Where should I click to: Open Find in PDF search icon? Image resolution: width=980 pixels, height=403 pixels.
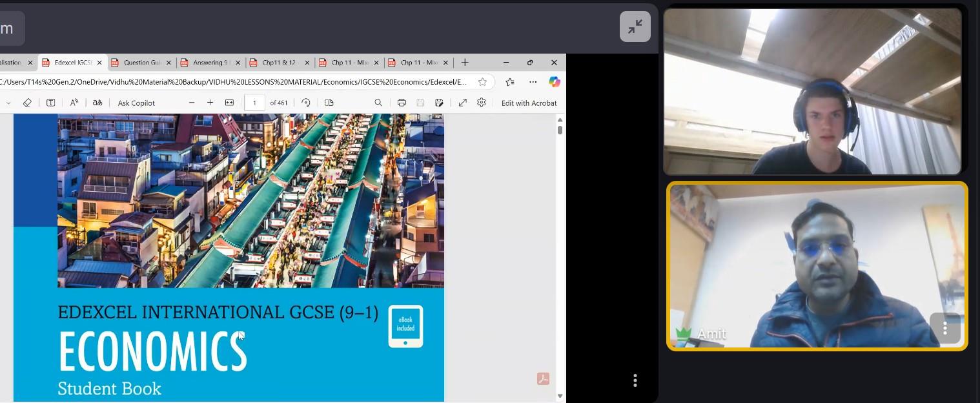click(378, 103)
